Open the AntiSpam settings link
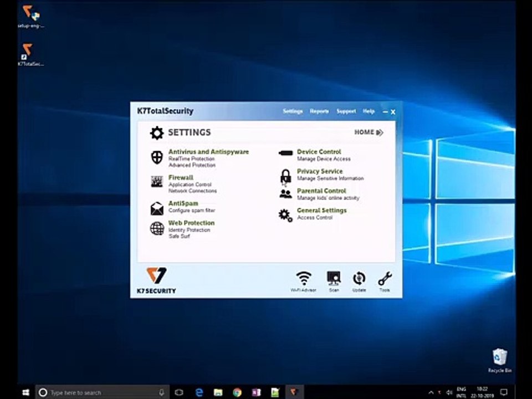532x399 pixels. [x=183, y=203]
